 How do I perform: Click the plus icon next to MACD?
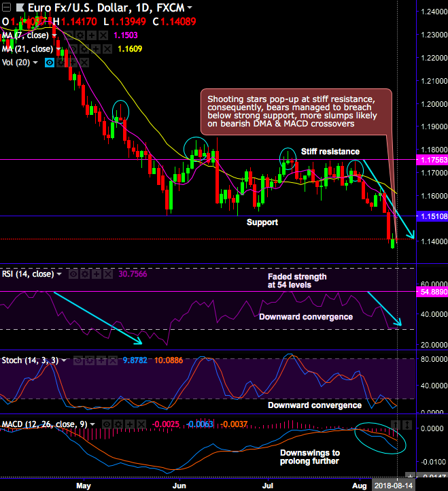tap(130, 424)
